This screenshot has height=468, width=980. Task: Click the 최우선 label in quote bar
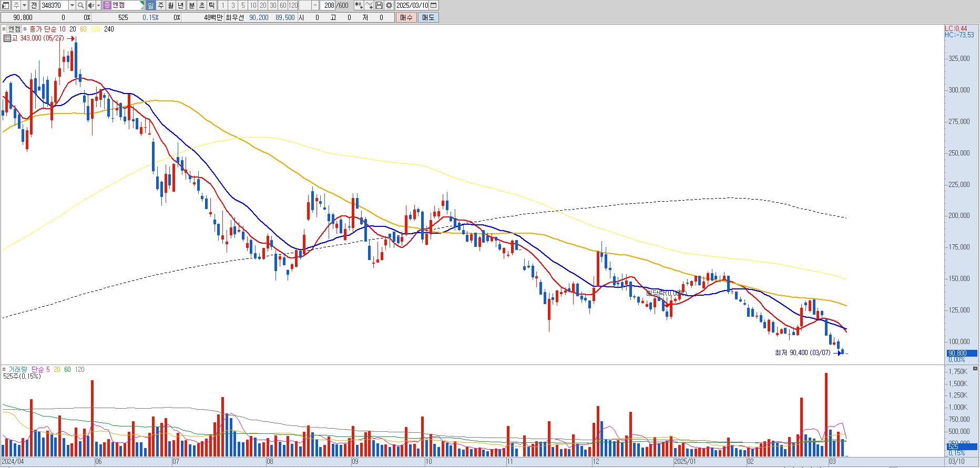pyautogui.click(x=234, y=17)
